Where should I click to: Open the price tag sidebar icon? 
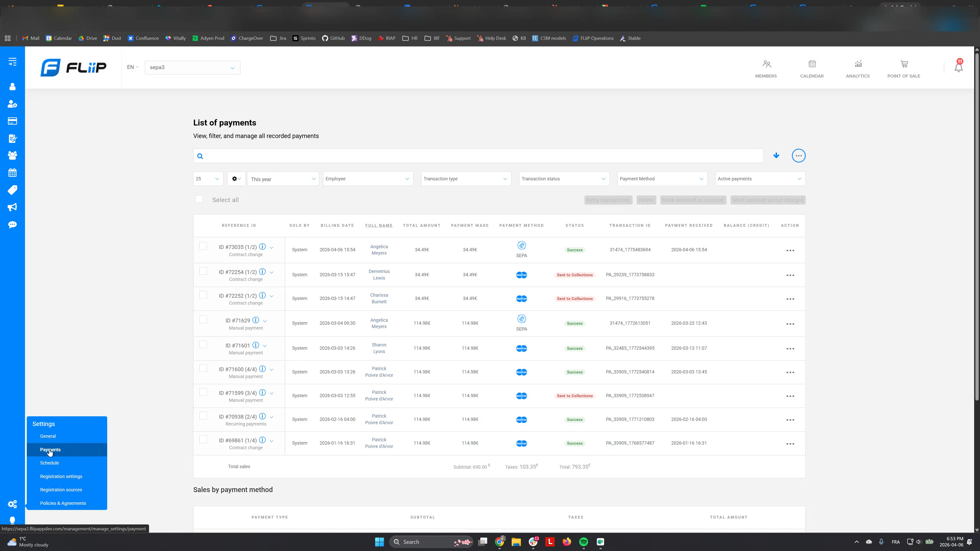click(x=13, y=190)
